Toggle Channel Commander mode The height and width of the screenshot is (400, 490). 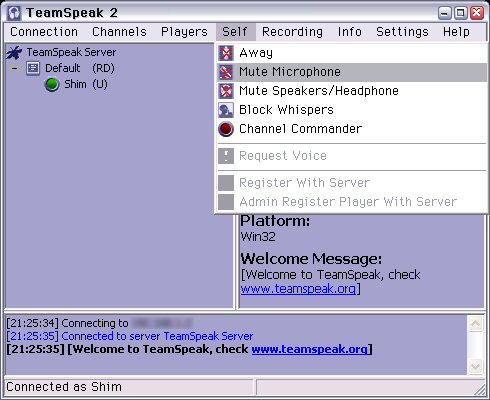click(x=352, y=129)
